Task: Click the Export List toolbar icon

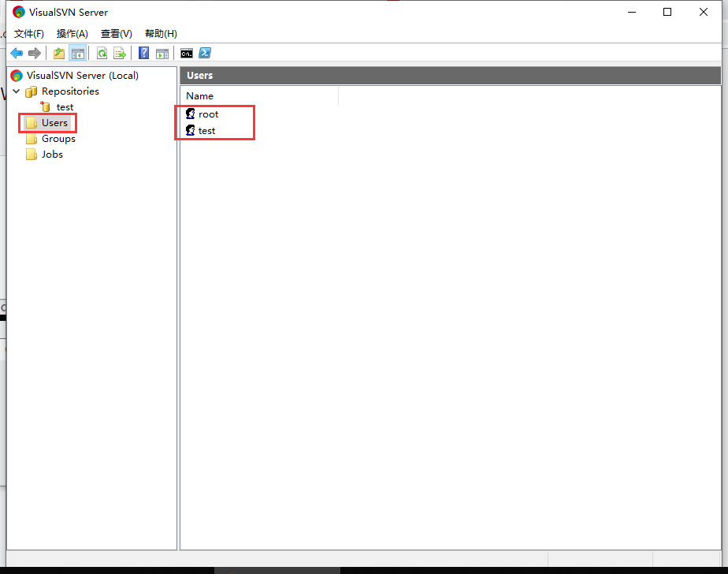Action: 120,54
